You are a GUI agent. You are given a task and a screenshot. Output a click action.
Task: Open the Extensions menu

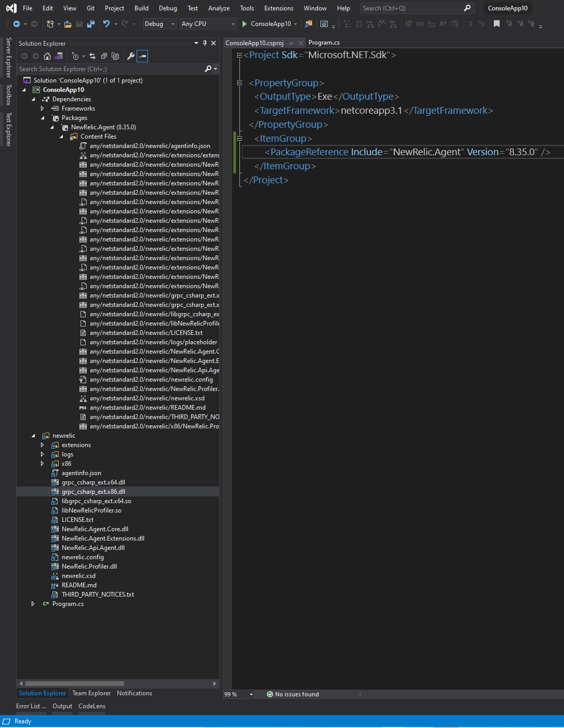[x=279, y=8]
